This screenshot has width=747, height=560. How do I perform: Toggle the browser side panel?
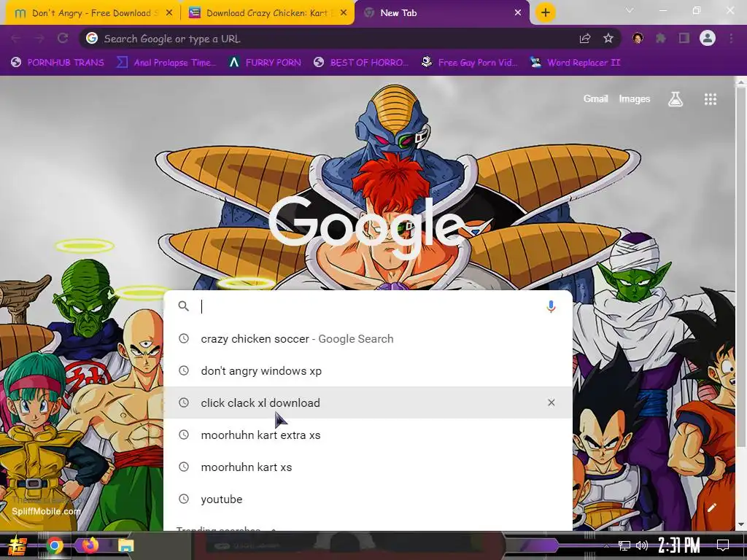coord(684,38)
